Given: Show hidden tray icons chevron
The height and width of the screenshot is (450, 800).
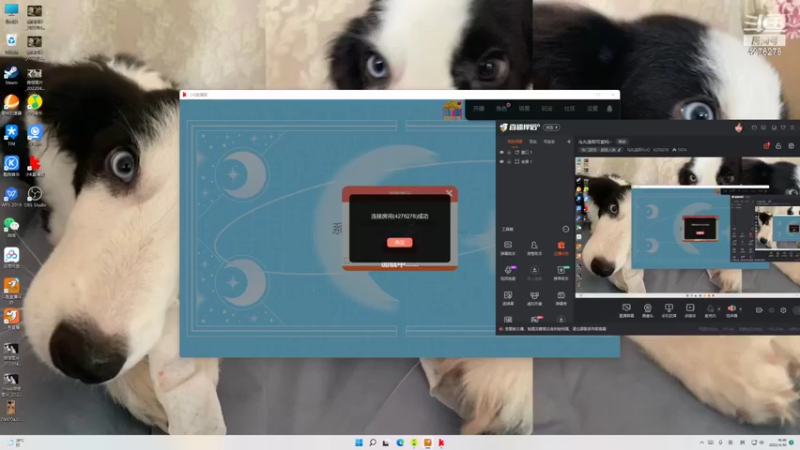Looking at the screenshot, I should 701,442.
